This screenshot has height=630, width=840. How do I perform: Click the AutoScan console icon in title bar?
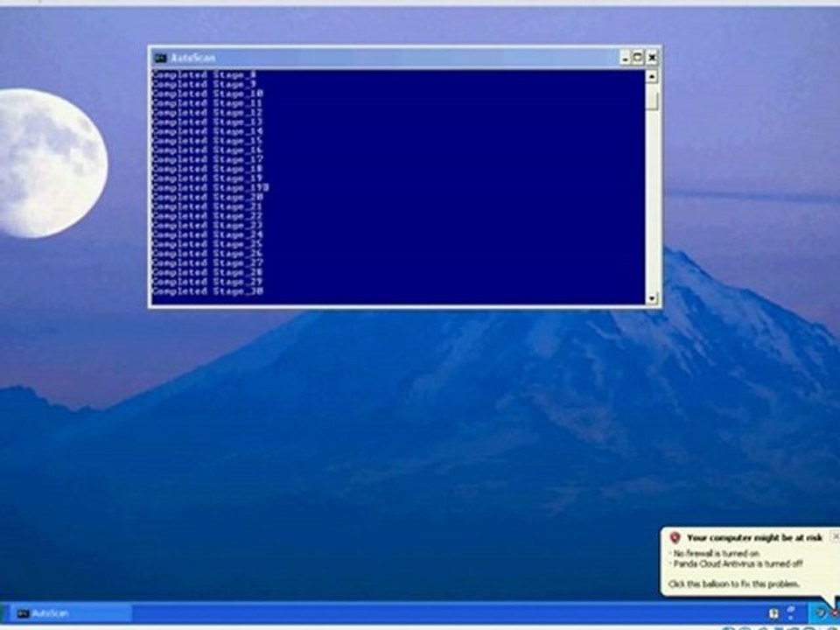[161, 58]
